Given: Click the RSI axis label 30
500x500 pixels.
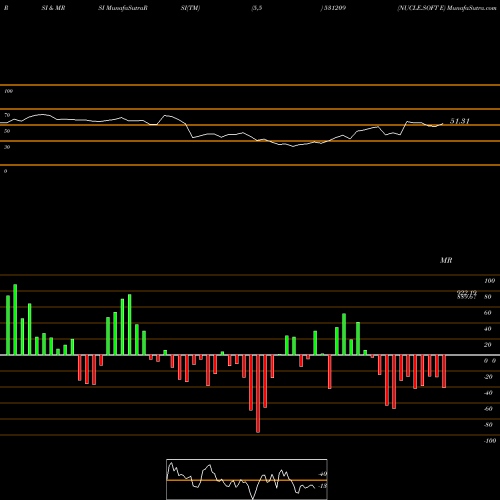Looking at the screenshot, I should pos(7,147).
